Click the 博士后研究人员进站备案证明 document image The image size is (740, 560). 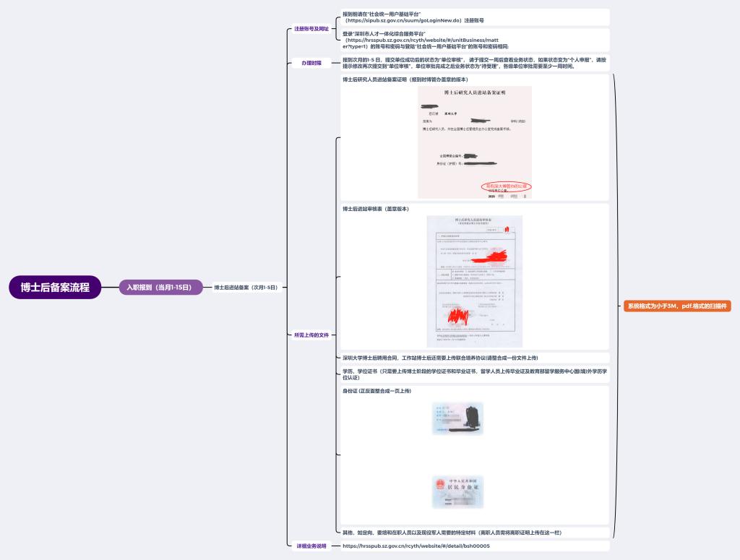coord(474,142)
